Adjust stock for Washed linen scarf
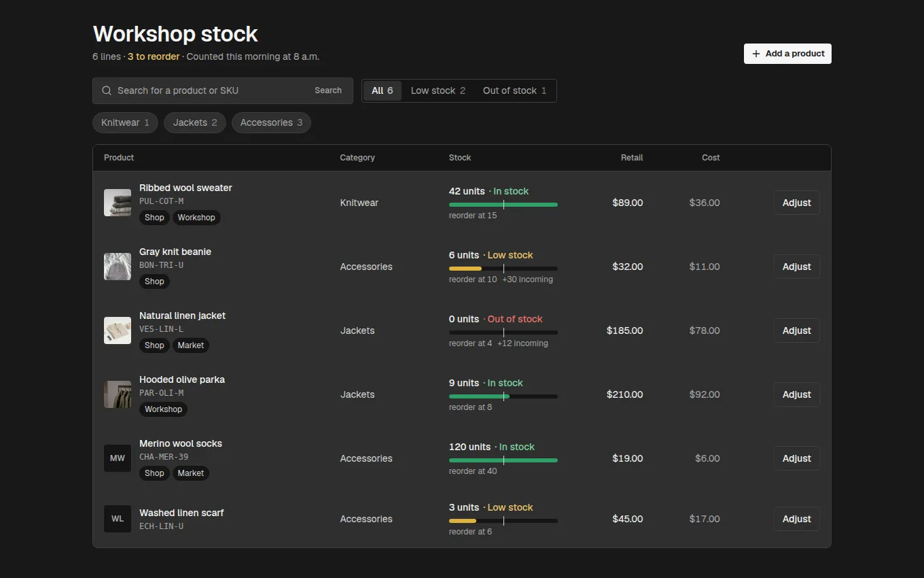 click(797, 519)
